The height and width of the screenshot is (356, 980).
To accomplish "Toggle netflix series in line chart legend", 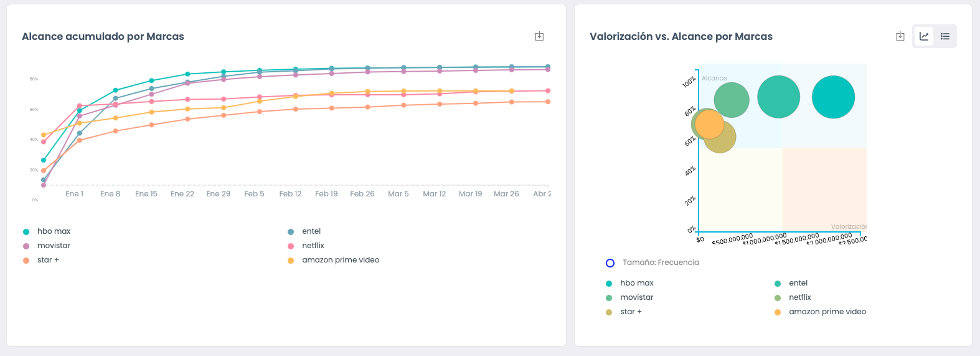I will [x=313, y=246].
